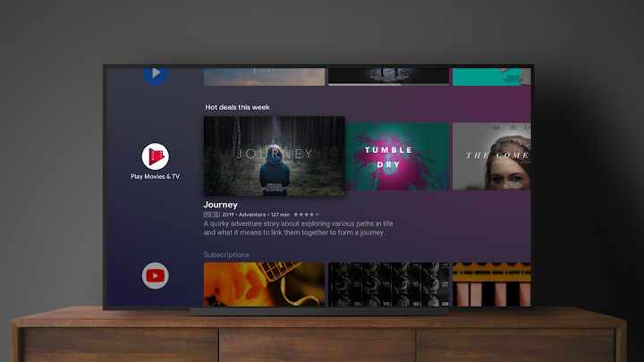This screenshot has width=644, height=362.
Task: Click the 'Play Movies & TV' label text
Action: [156, 176]
